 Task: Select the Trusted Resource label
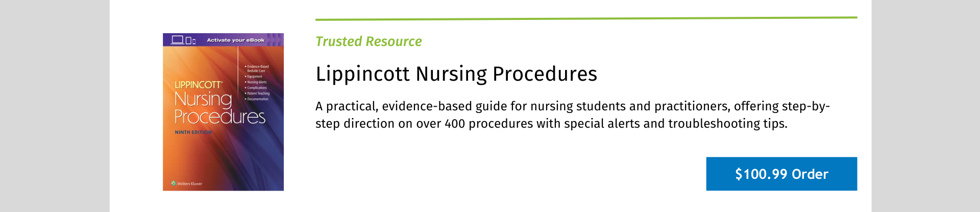tap(369, 41)
